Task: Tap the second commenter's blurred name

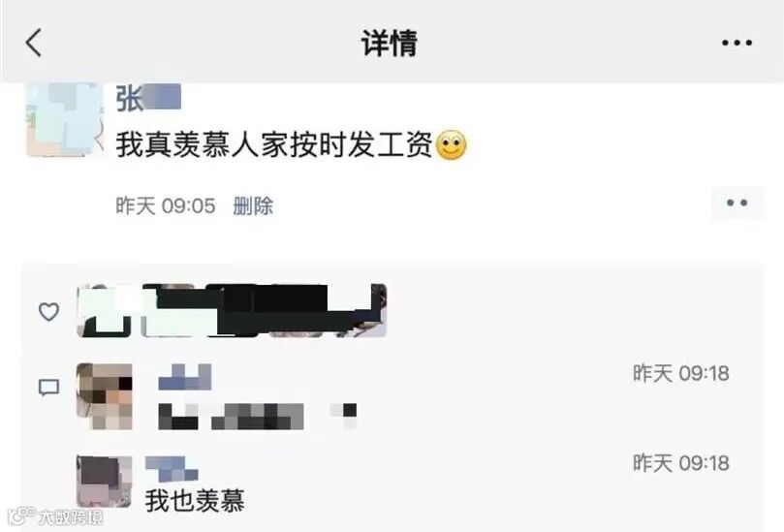Action: point(172,468)
